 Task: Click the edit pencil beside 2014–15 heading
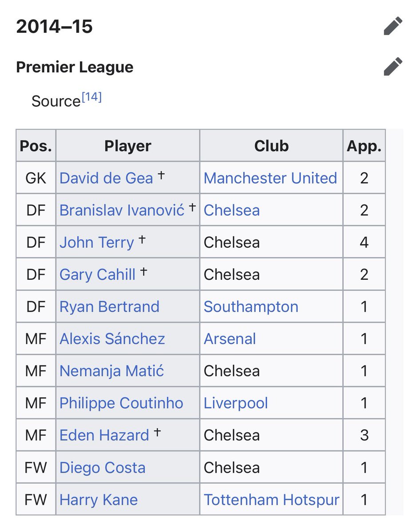tap(393, 26)
